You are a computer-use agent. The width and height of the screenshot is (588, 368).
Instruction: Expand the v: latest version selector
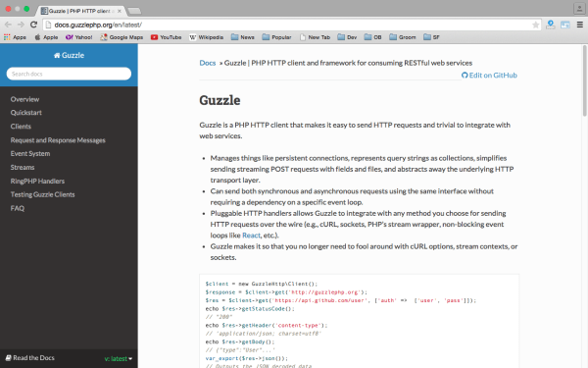click(119, 358)
